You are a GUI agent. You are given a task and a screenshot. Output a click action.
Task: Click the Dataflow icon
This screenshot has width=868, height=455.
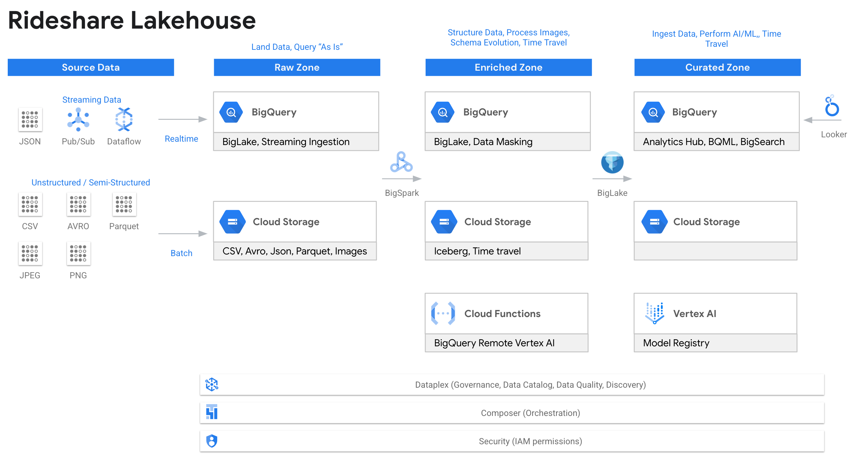pyautogui.click(x=124, y=119)
